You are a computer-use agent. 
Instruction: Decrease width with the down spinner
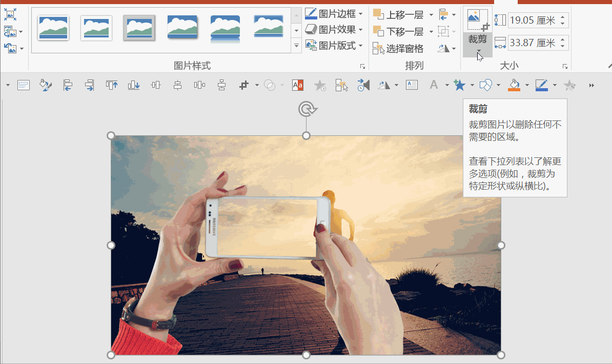click(562, 46)
